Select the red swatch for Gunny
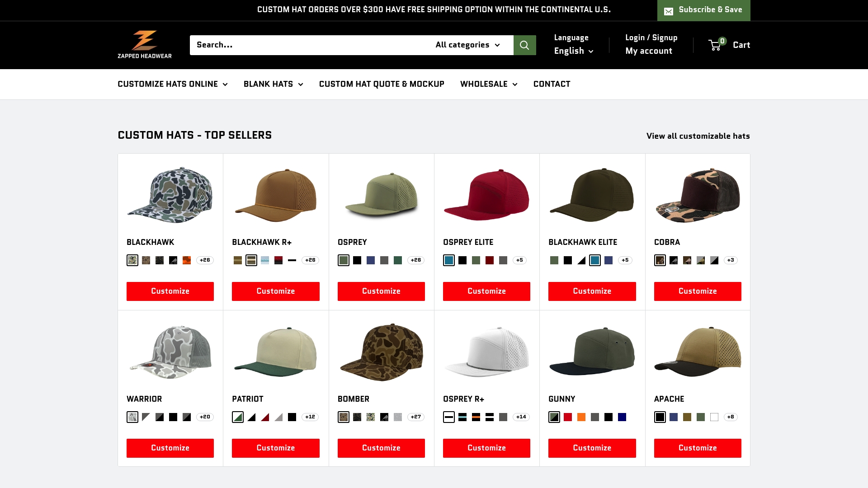The image size is (868, 488). point(568,417)
